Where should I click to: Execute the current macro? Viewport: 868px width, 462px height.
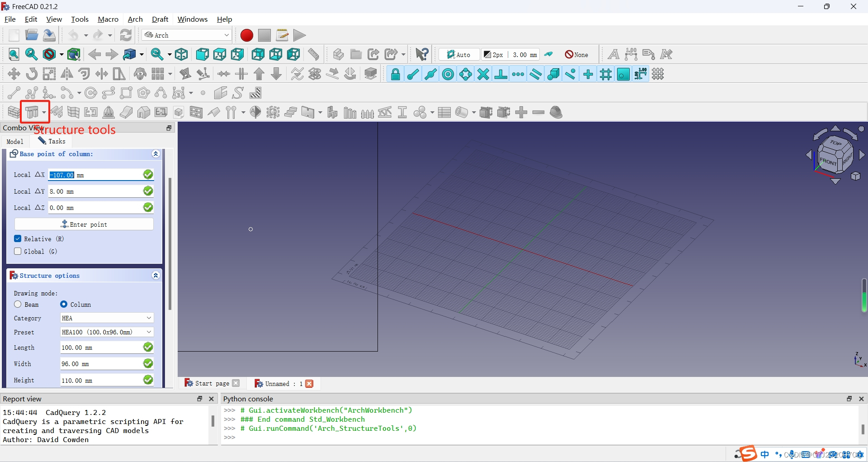click(299, 35)
